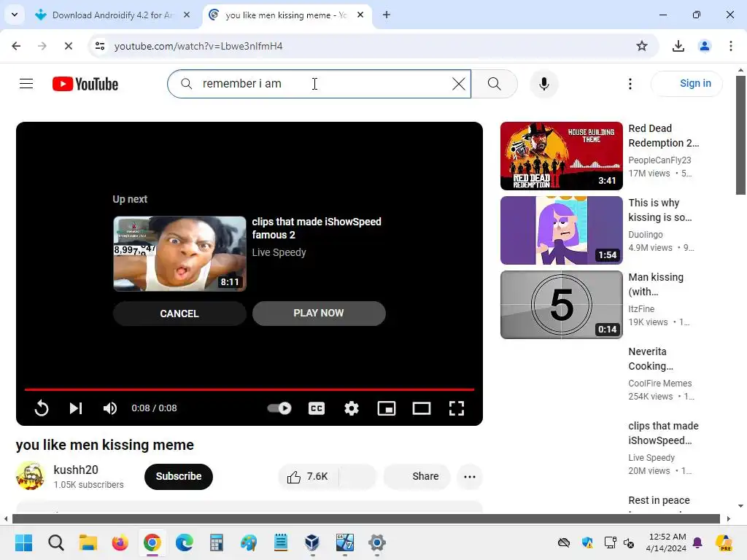Viewport: 747px width, 560px height.
Task: Open Windows Start menu
Action: 23,542
